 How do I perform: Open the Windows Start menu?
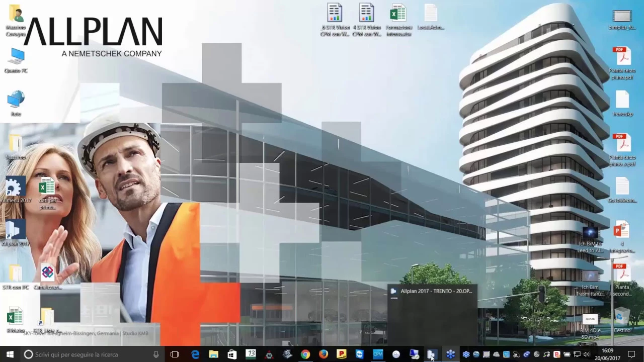[10, 354]
